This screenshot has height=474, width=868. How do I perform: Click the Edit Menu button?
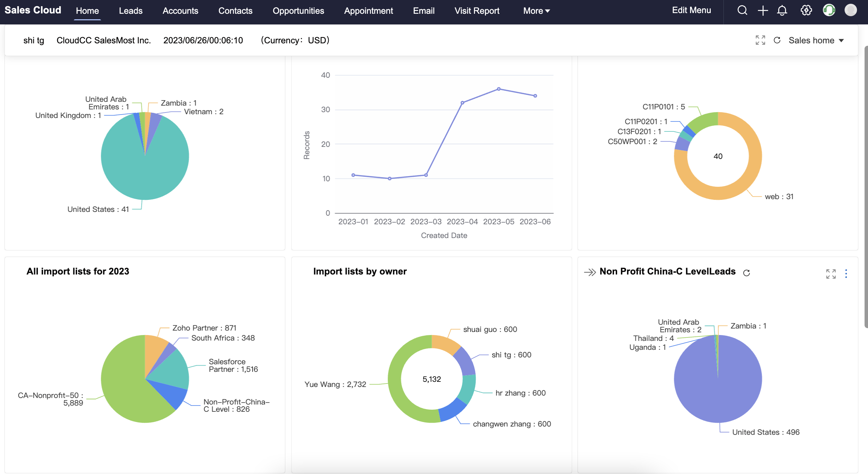[691, 10]
